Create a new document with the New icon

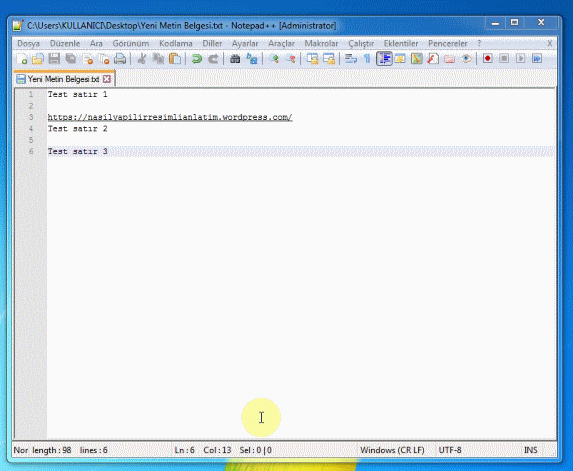pyautogui.click(x=22, y=58)
